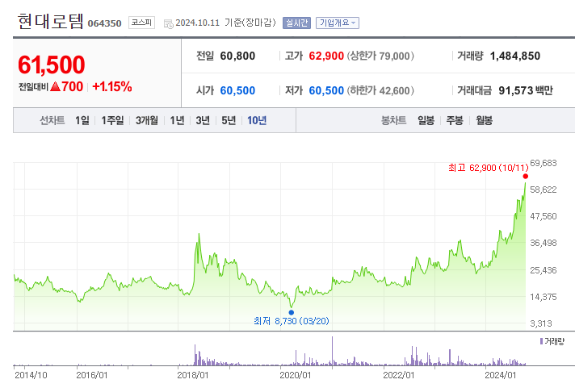Image resolution: width=575 pixels, height=392 pixels.
Task: Click the 2020/01 x-axis label
Action: pos(296,376)
